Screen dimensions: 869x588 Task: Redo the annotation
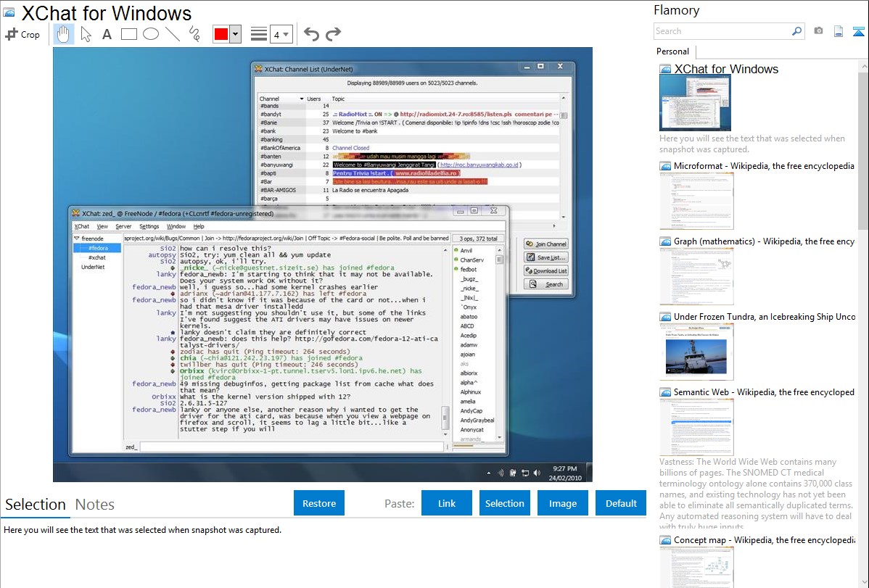pyautogui.click(x=333, y=34)
